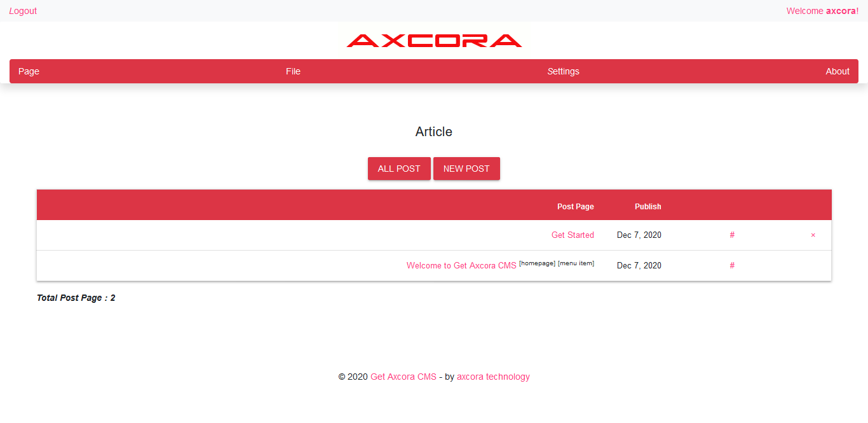Open the Settings menu
Image resolution: width=868 pixels, height=423 pixels.
(563, 71)
